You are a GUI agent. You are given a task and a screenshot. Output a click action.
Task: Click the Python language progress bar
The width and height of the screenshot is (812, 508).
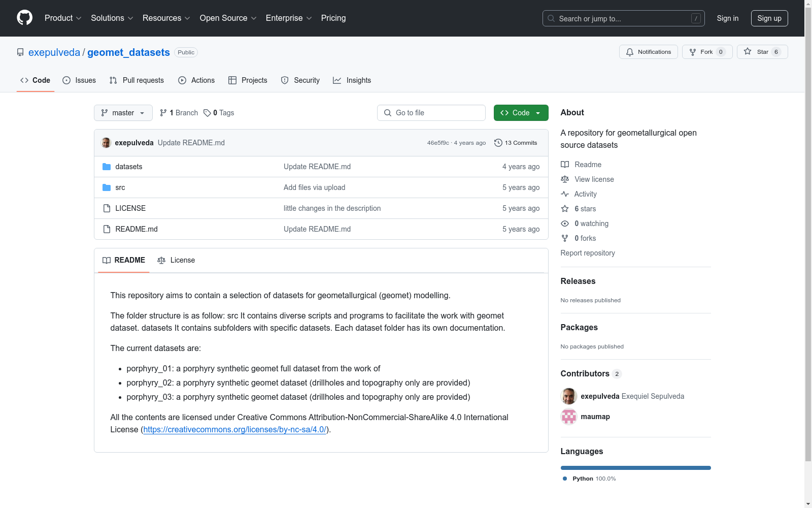pos(636,468)
